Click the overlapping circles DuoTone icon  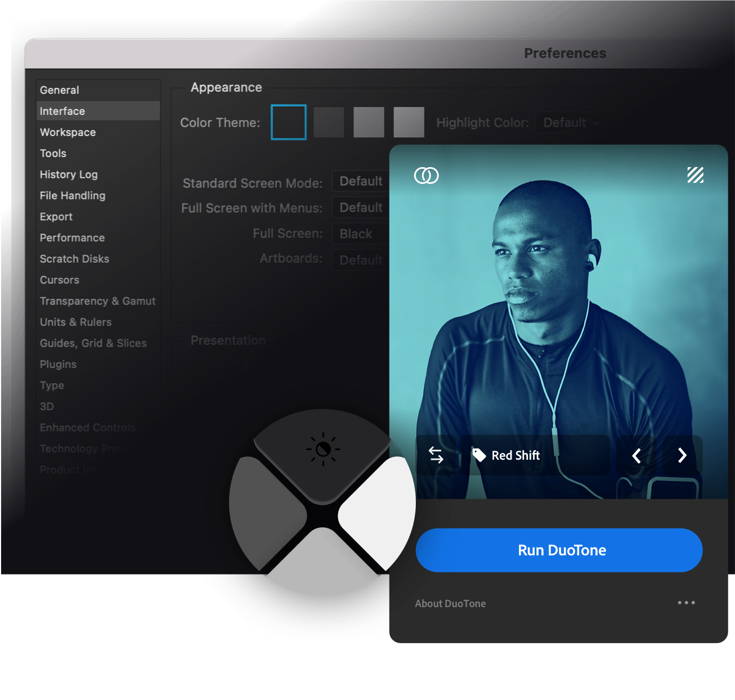(x=426, y=176)
